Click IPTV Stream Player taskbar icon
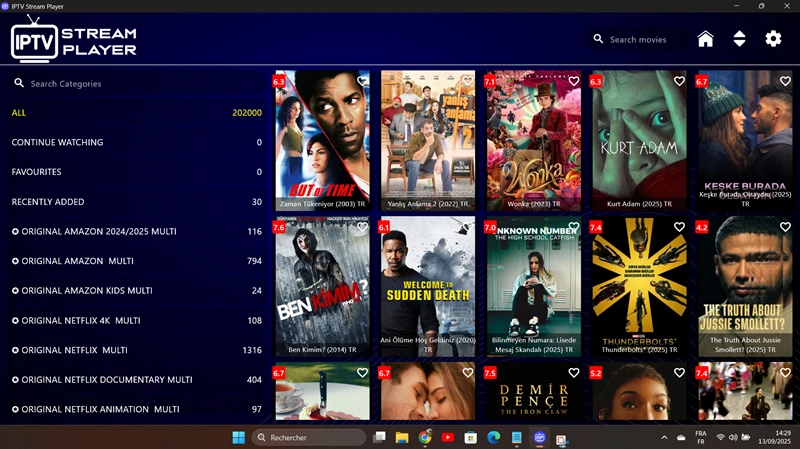Viewport: 800px width, 449px height. pos(539,437)
